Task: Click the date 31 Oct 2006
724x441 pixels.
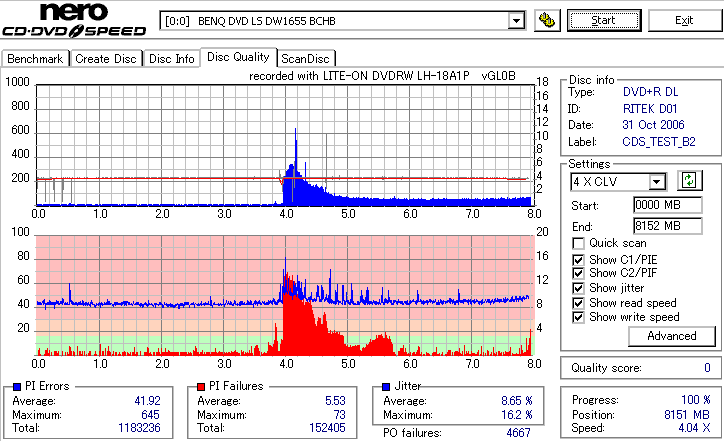Action: pos(653,125)
